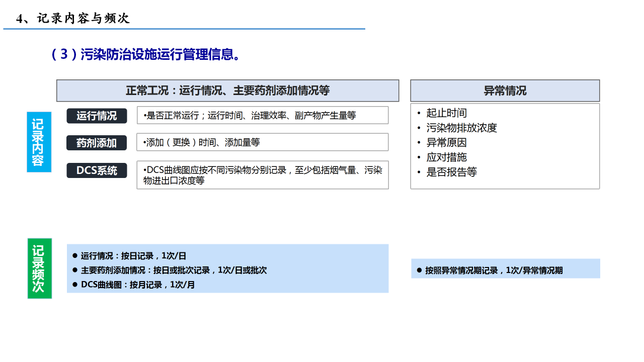Image resolution: width=644 pixels, height=362 pixels.
Task: Select the 污染物排放浓度 bullet item
Action: (x=461, y=128)
